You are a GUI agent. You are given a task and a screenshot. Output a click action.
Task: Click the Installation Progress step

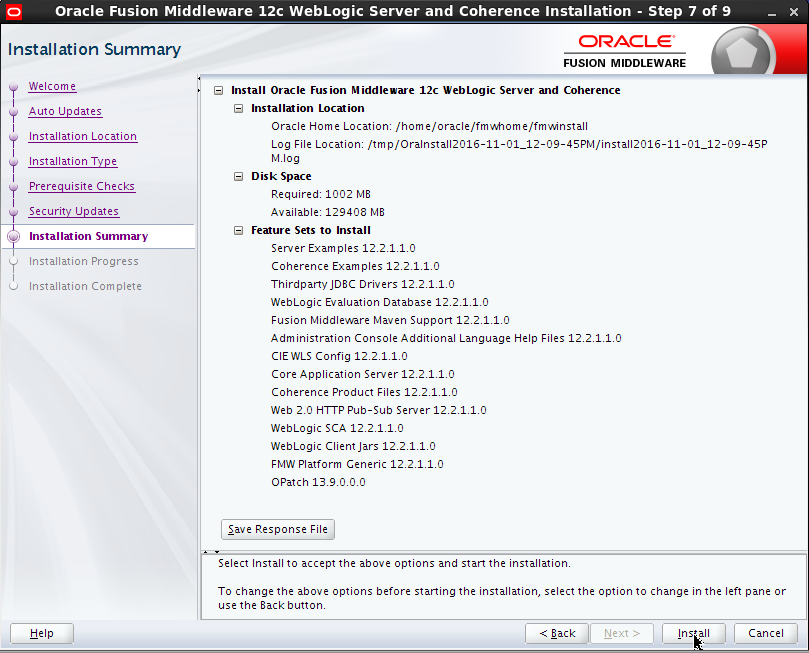[x=84, y=262]
